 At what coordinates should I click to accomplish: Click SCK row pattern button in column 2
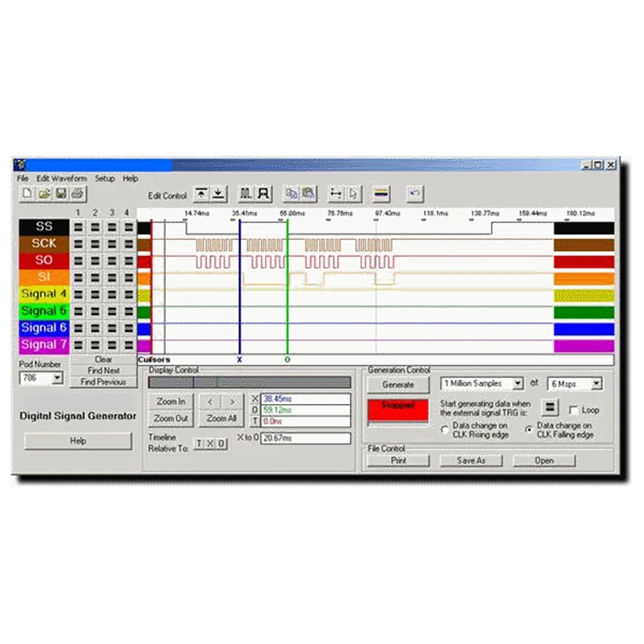(x=95, y=244)
